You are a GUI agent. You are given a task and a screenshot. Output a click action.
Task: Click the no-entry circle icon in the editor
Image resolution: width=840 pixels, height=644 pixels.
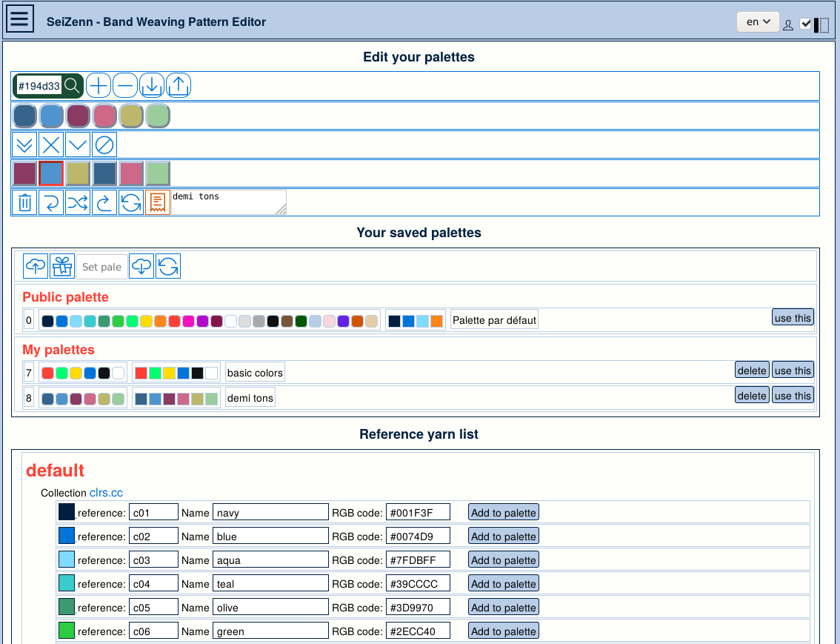pyautogui.click(x=104, y=144)
